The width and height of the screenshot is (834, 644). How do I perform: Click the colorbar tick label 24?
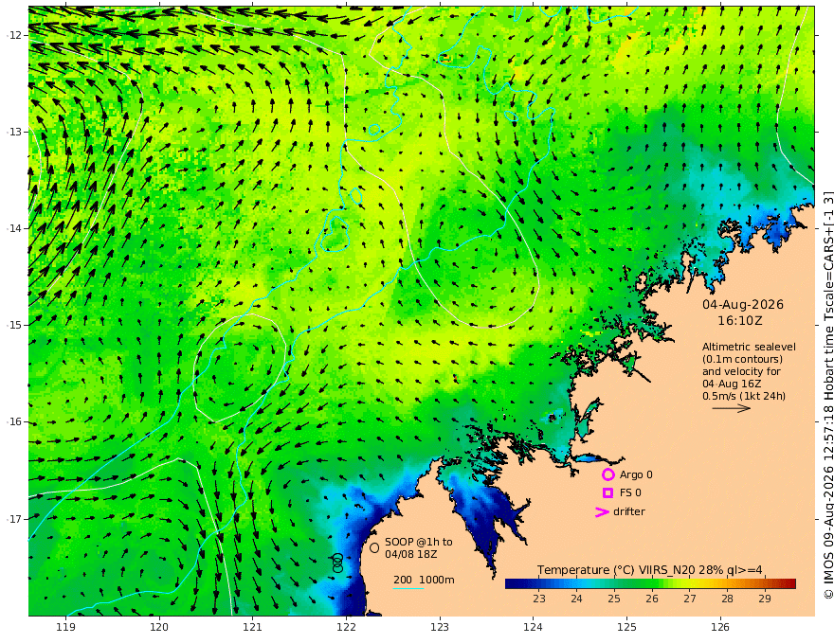pyautogui.click(x=576, y=599)
